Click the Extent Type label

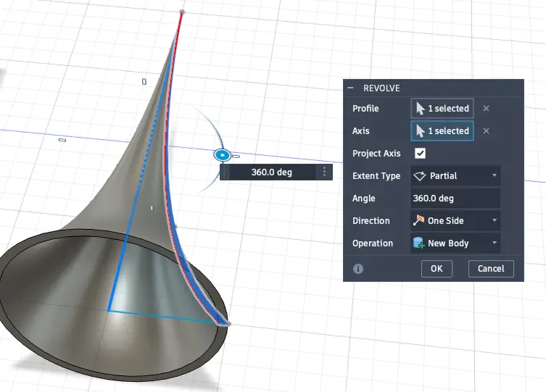click(x=376, y=176)
